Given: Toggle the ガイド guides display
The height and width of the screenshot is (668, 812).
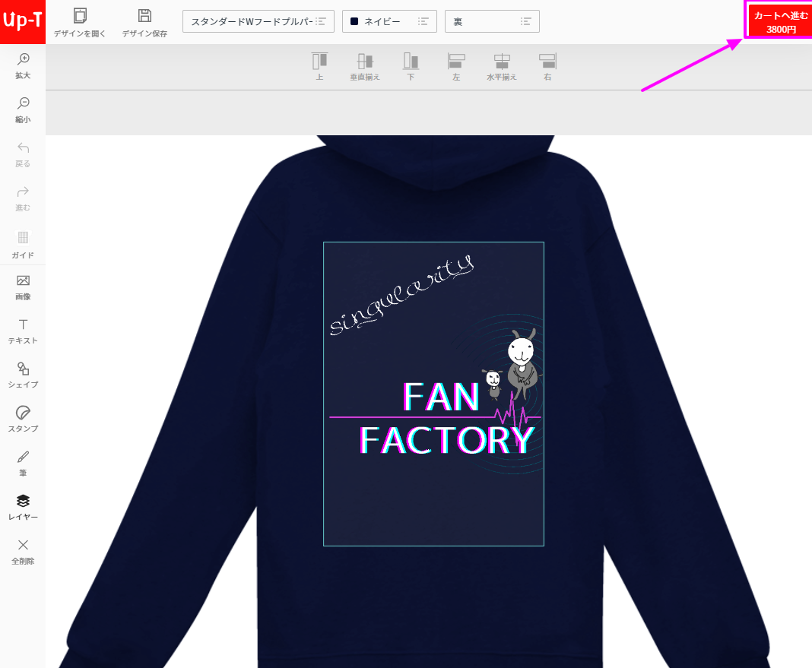Looking at the screenshot, I should point(22,242).
